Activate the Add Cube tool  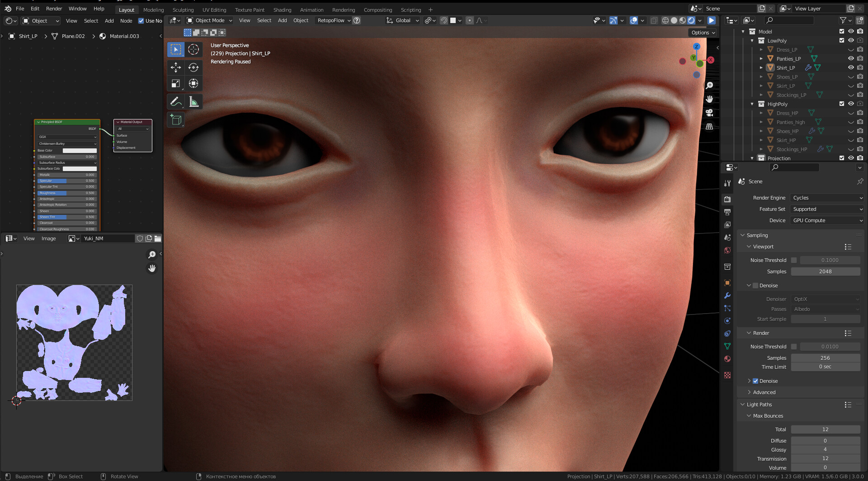click(176, 119)
